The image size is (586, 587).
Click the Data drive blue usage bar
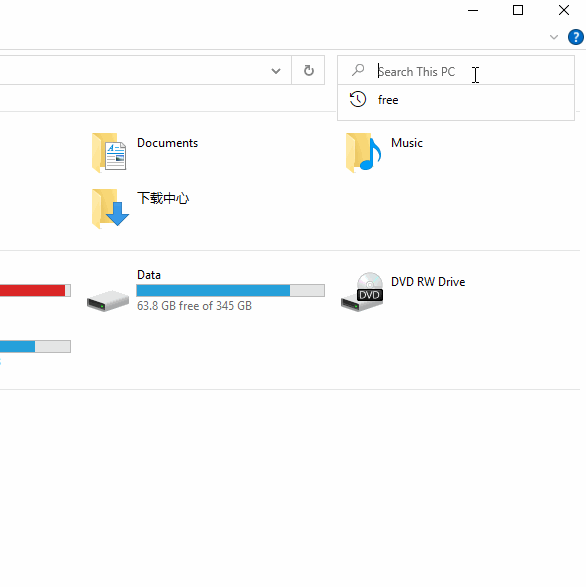click(230, 291)
